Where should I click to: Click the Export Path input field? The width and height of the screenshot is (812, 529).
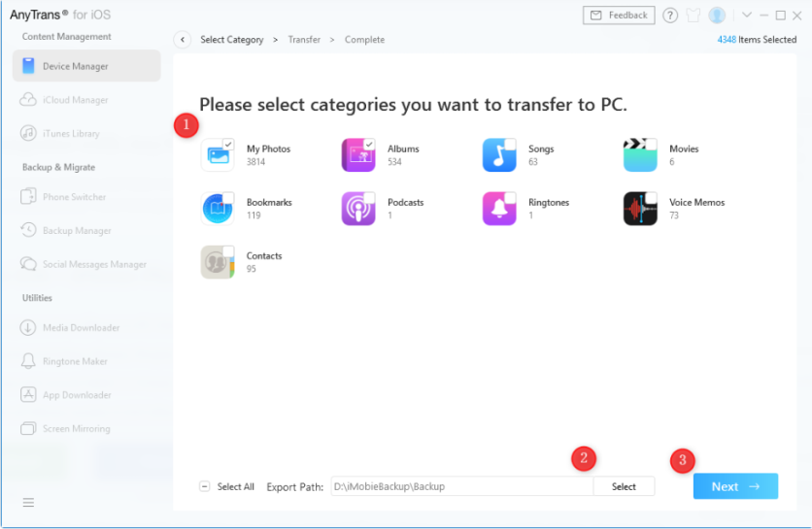click(462, 486)
